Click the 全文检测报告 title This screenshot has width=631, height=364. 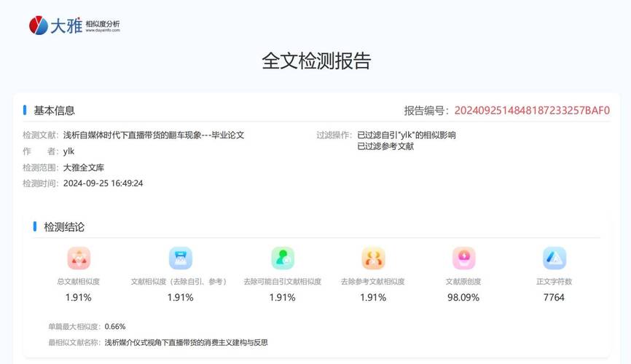pos(316,60)
